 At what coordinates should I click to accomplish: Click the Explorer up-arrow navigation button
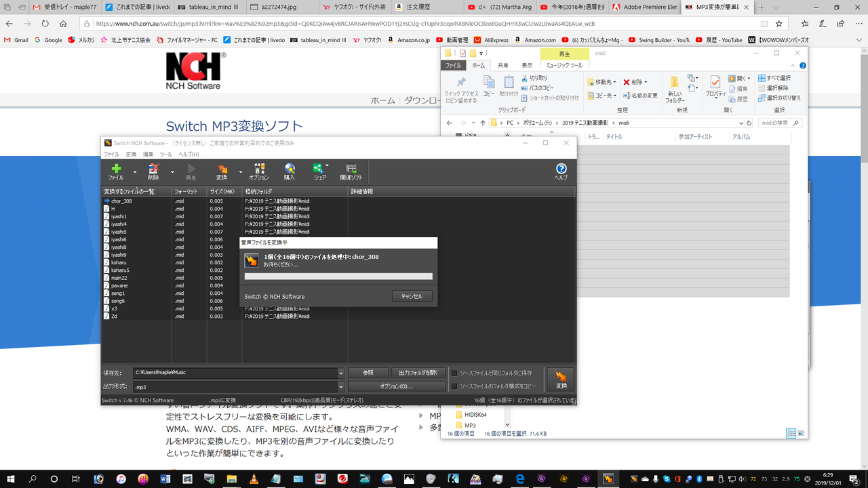click(483, 123)
